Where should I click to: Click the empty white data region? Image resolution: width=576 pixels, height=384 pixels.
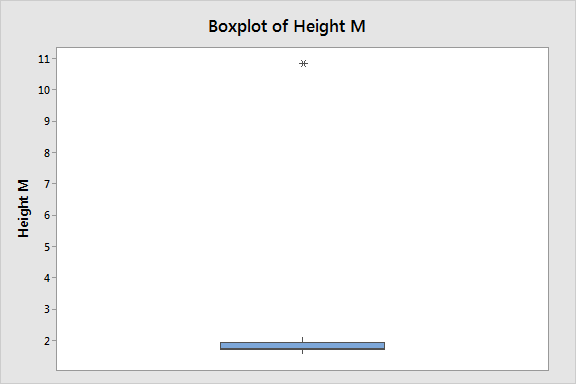(x=441, y=202)
